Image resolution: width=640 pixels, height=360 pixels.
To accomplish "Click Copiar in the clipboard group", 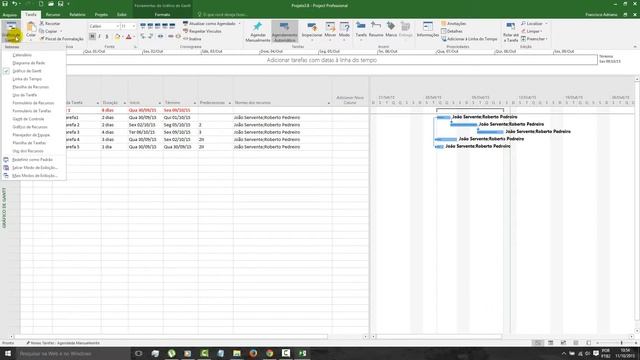I will click(x=49, y=31).
